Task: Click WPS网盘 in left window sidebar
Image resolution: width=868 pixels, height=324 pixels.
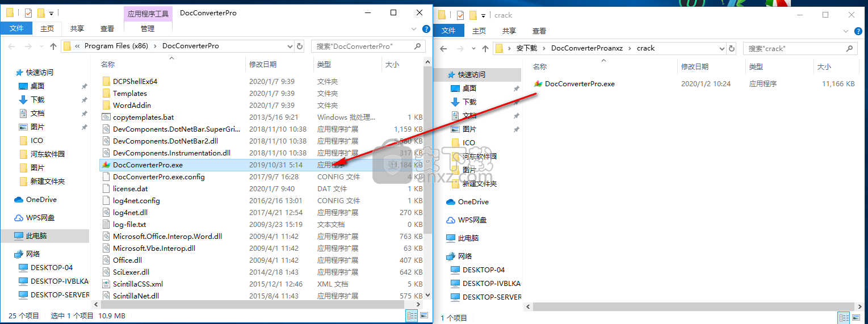Action: 40,218
